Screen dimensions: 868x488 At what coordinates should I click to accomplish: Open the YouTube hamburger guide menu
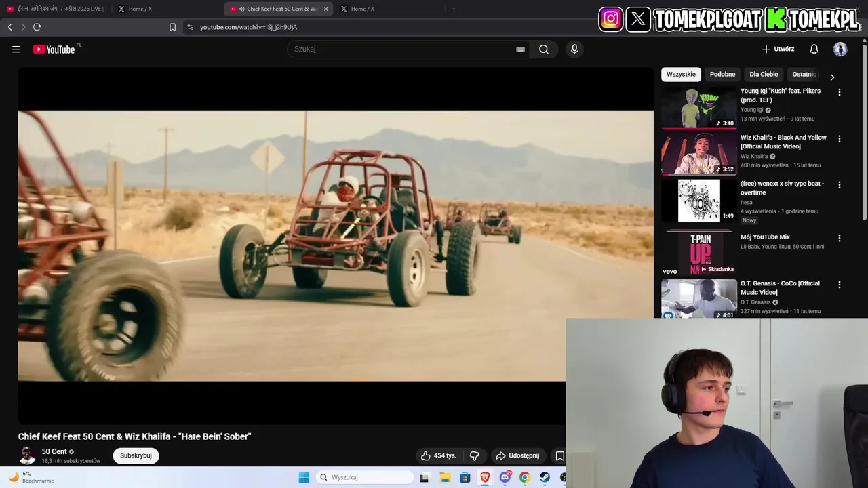point(16,49)
